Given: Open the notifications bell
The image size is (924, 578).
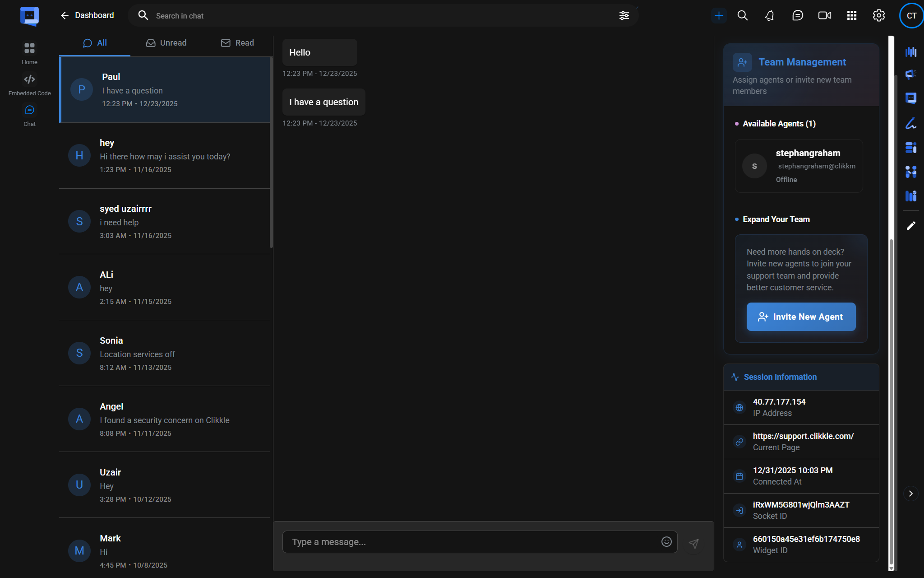Looking at the screenshot, I should (x=770, y=16).
